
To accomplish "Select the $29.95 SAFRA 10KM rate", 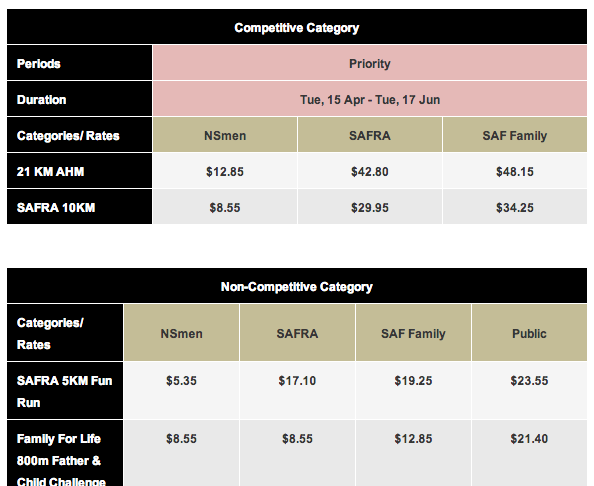I will 370,208.
